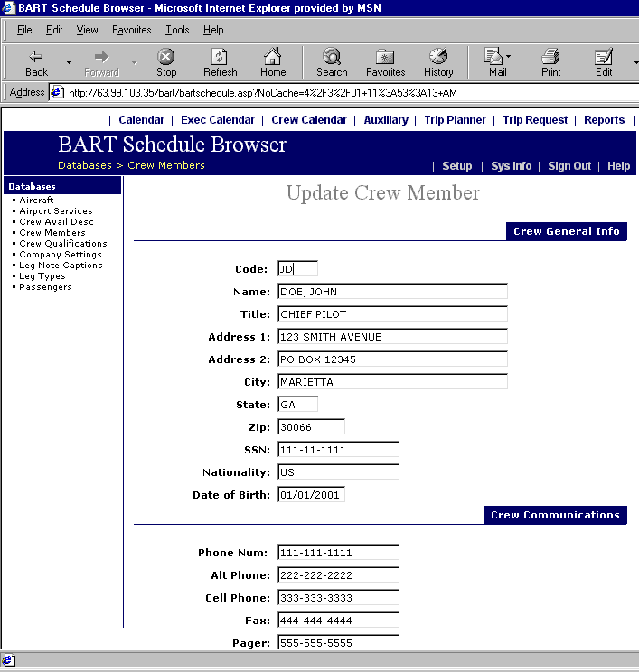Open the Setup link
The width and height of the screenshot is (639, 672).
pos(457,166)
